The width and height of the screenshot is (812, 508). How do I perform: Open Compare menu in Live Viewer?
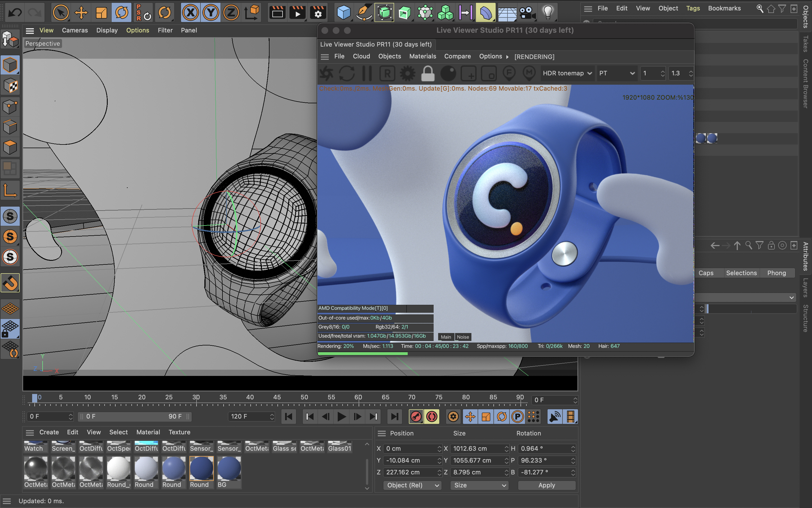457,56
